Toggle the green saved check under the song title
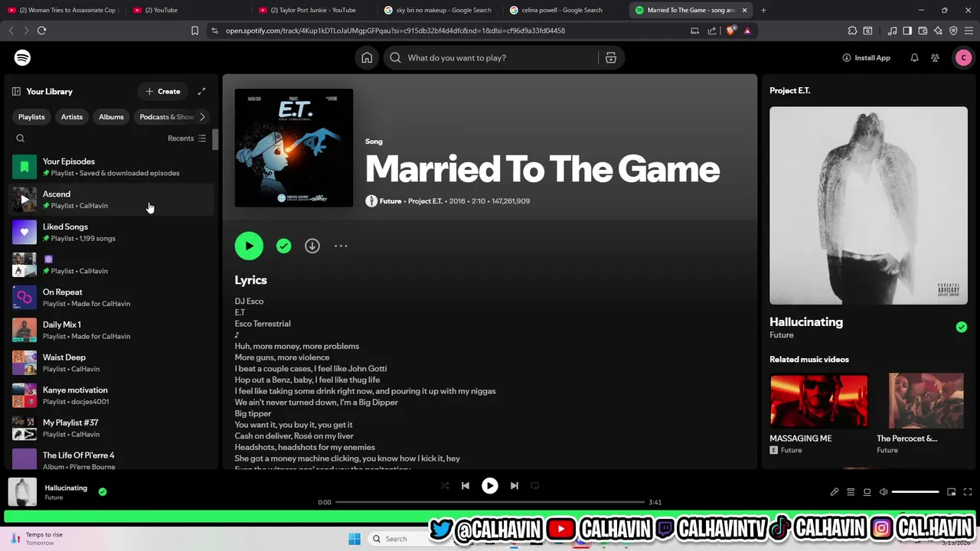This screenshot has width=980, height=551. pos(284,246)
